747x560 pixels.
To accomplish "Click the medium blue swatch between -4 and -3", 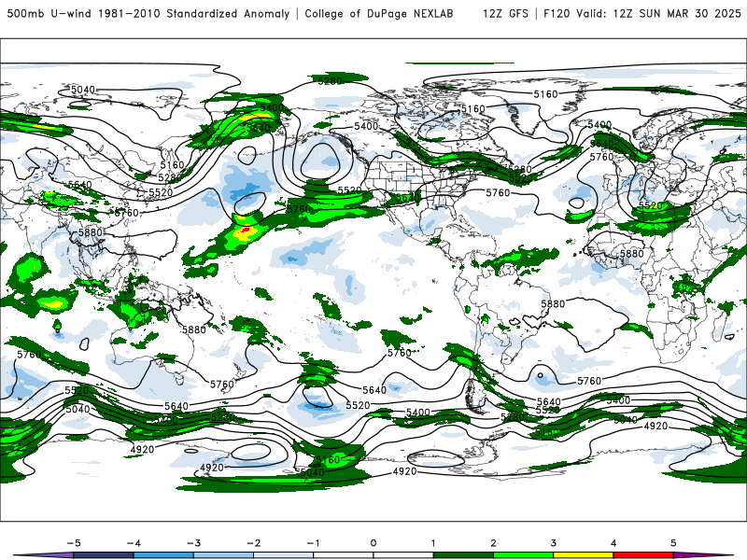I will [163, 555].
